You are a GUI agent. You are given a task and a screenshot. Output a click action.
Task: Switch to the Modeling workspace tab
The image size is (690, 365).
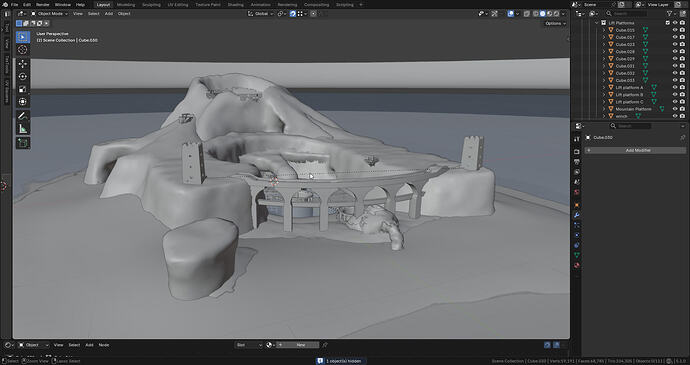(x=126, y=4)
